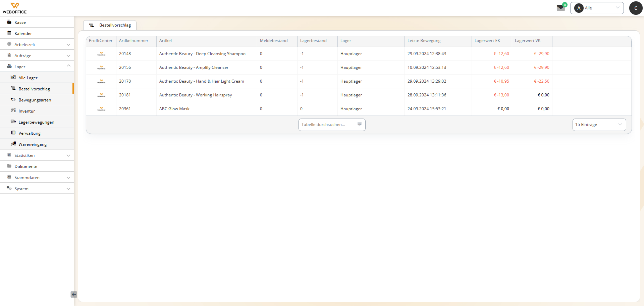
Task: Click Working Hairspray article row
Action: (359, 95)
